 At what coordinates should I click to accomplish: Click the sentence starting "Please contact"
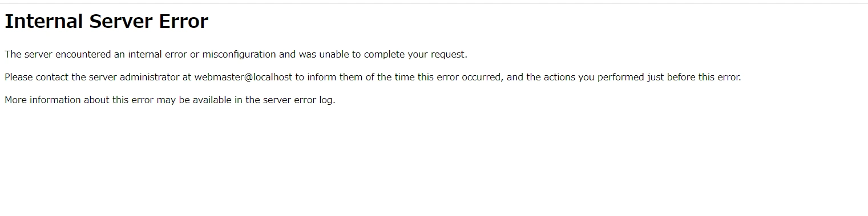coord(373,78)
